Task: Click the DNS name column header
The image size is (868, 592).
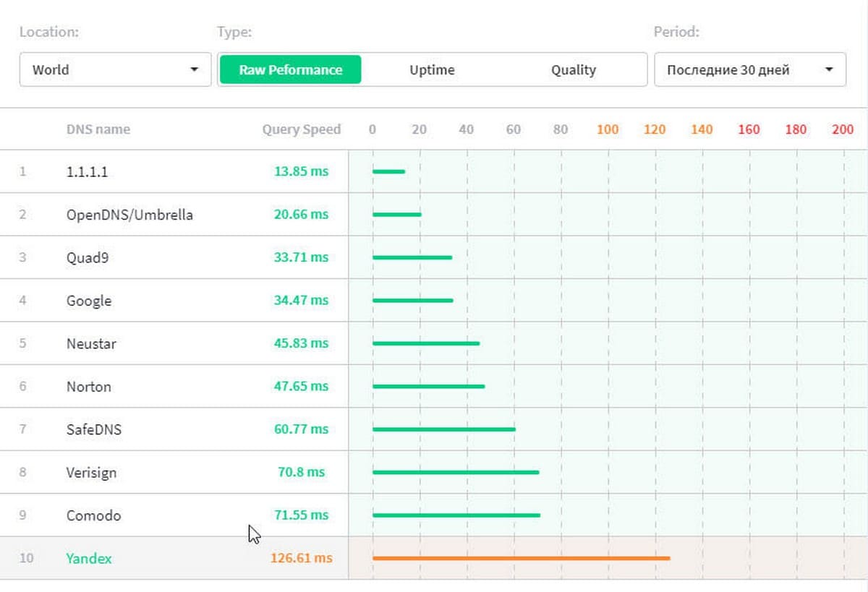Action: 98,129
